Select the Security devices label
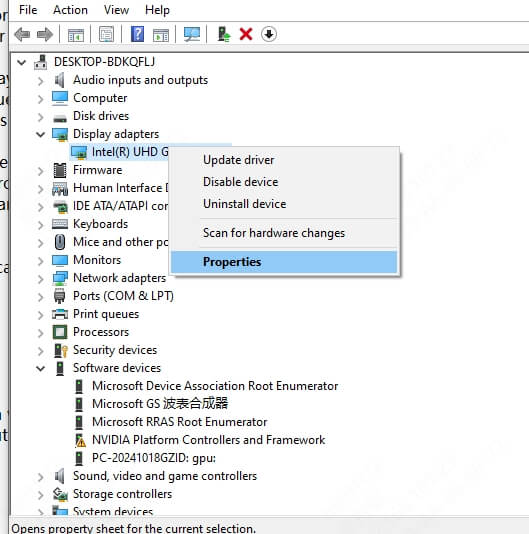 pyautogui.click(x=115, y=350)
